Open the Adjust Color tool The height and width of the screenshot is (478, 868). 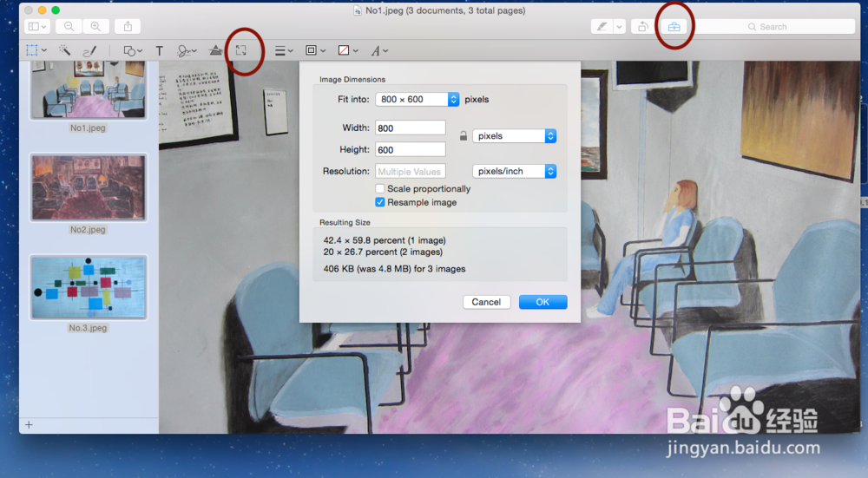tap(215, 51)
